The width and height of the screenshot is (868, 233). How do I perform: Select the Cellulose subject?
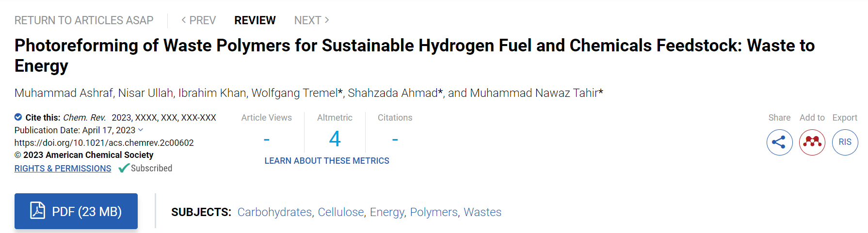point(341,212)
